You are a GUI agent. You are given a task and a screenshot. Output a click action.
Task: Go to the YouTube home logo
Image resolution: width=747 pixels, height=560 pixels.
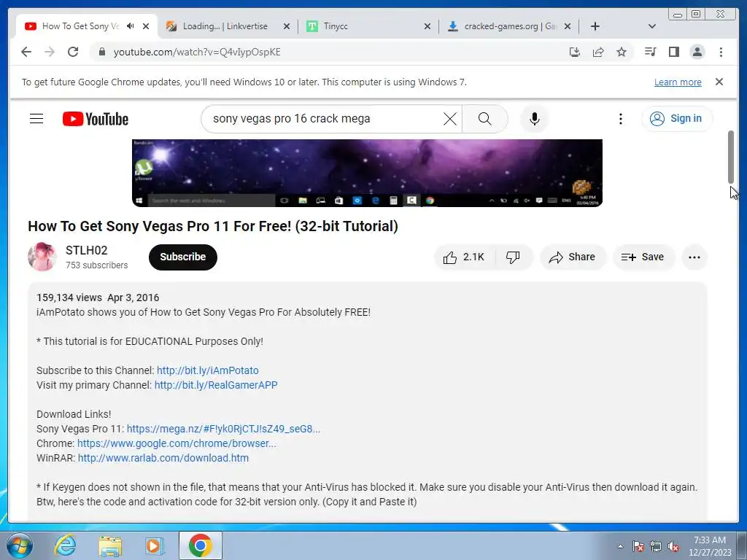[96, 119]
